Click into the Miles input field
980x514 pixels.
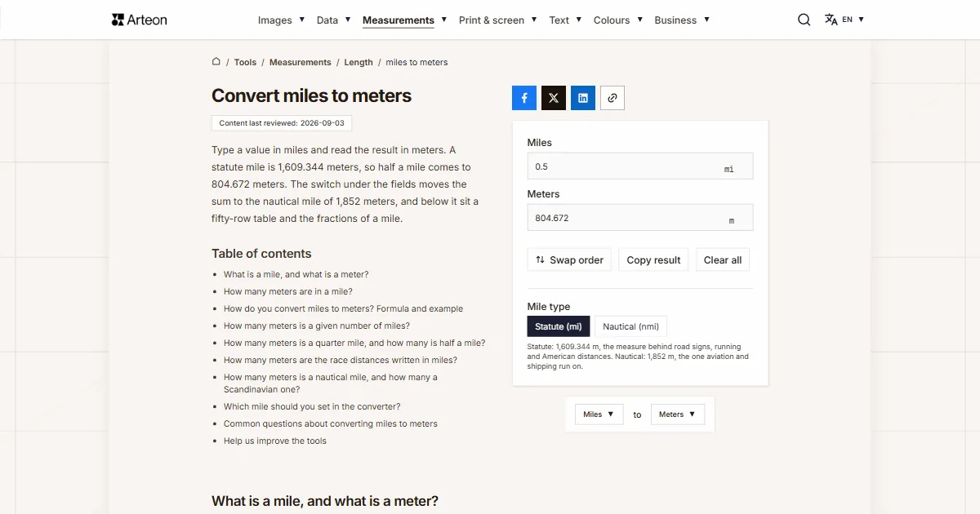click(640, 166)
